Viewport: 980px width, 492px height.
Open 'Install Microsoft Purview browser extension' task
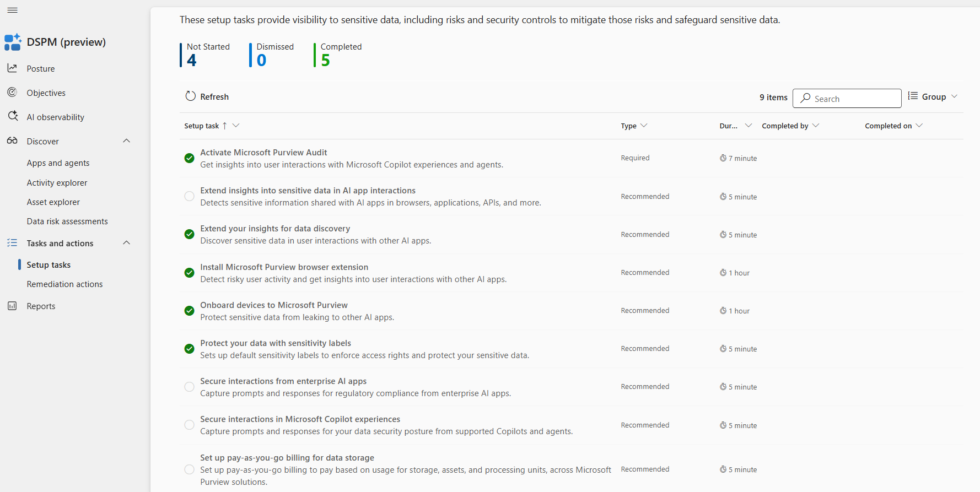tap(284, 267)
